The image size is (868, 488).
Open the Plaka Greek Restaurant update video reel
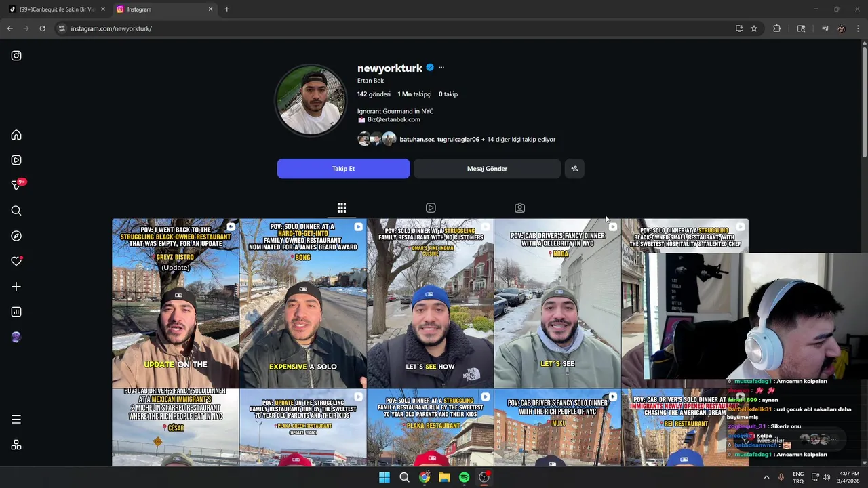[x=302, y=428]
